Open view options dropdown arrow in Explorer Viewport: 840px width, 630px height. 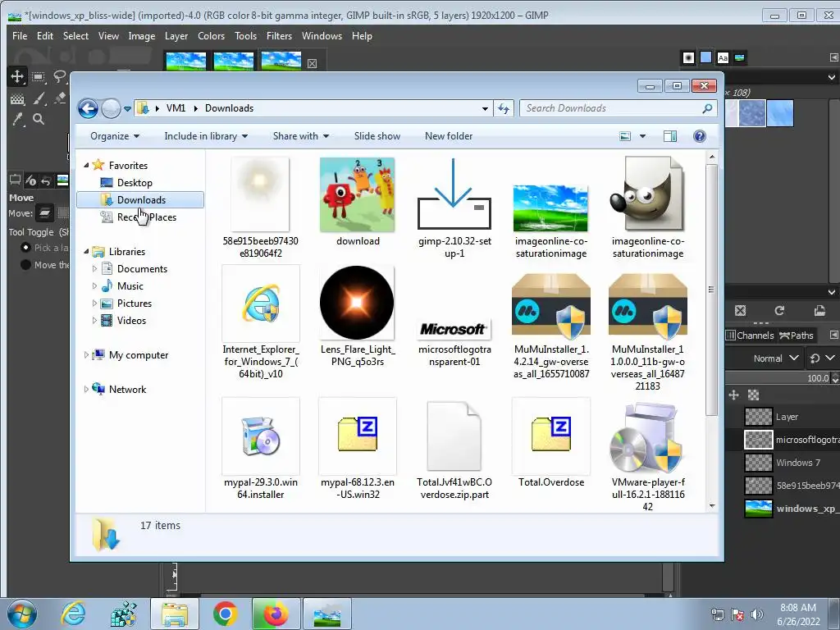(642, 136)
